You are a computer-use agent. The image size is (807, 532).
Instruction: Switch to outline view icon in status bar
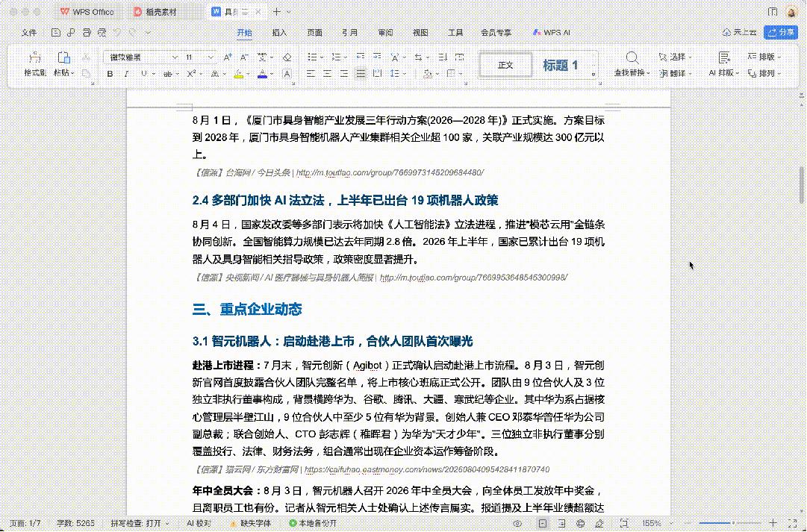(561, 523)
